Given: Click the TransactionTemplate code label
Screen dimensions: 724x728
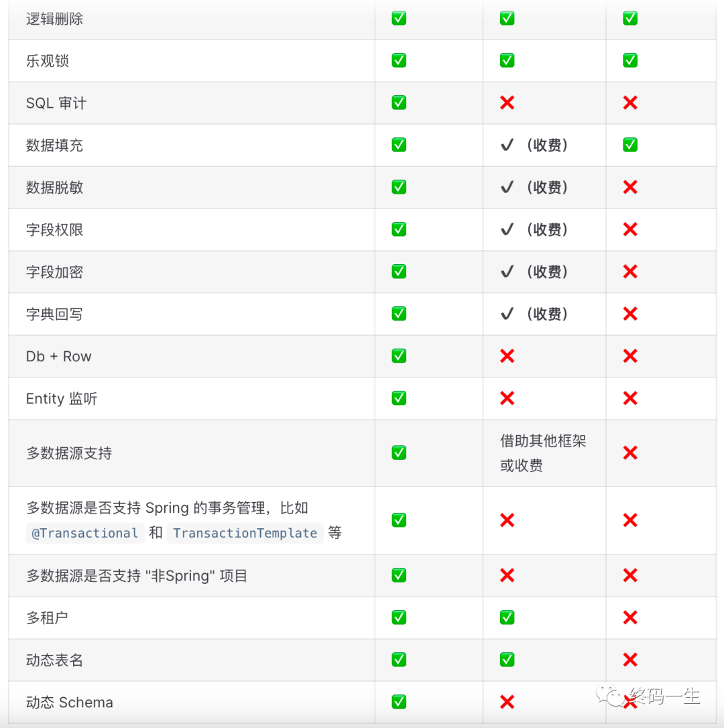Looking at the screenshot, I should (x=245, y=533).
